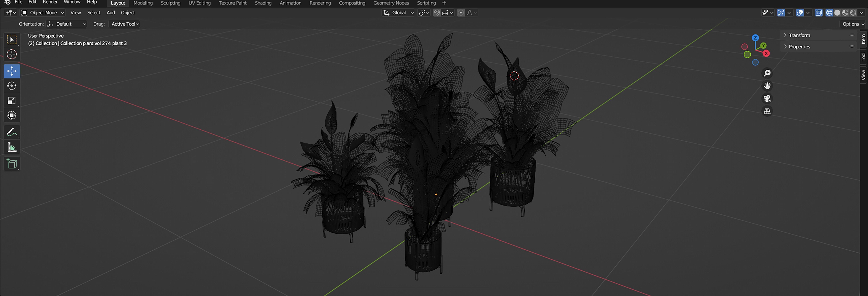The height and width of the screenshot is (296, 868).
Task: Open the File menu
Action: coord(18,2)
